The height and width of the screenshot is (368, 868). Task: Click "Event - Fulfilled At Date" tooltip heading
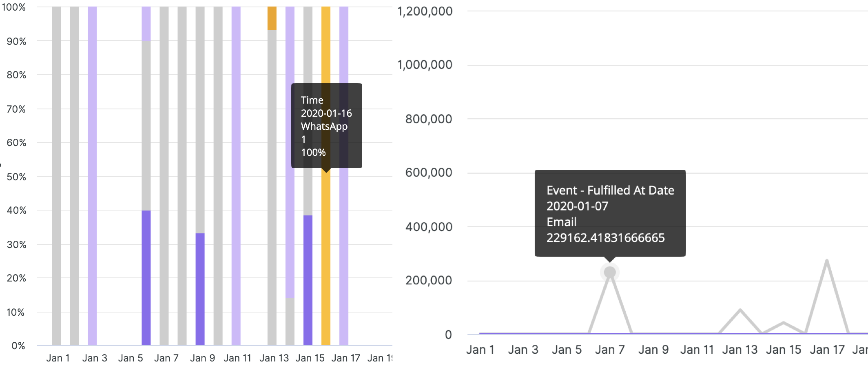pyautogui.click(x=610, y=191)
